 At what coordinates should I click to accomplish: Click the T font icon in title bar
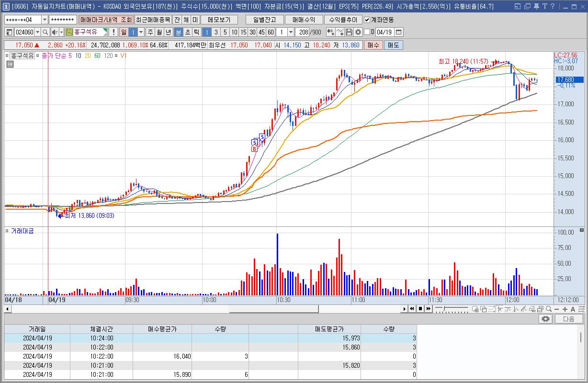point(544,7)
